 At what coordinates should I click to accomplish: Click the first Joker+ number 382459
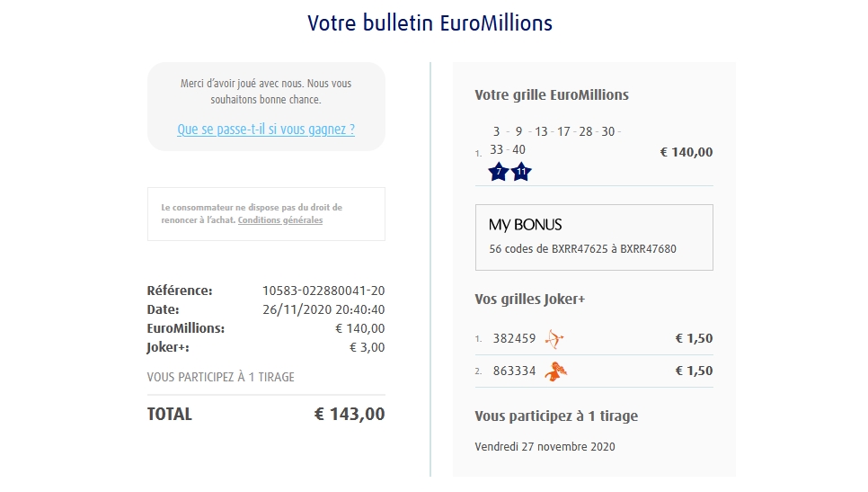tap(514, 339)
